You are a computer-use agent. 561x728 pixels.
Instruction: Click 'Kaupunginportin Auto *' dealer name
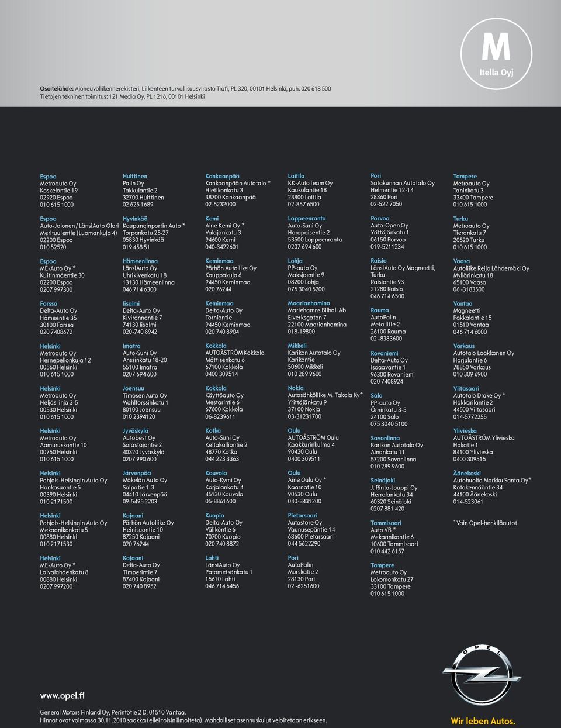154,226
